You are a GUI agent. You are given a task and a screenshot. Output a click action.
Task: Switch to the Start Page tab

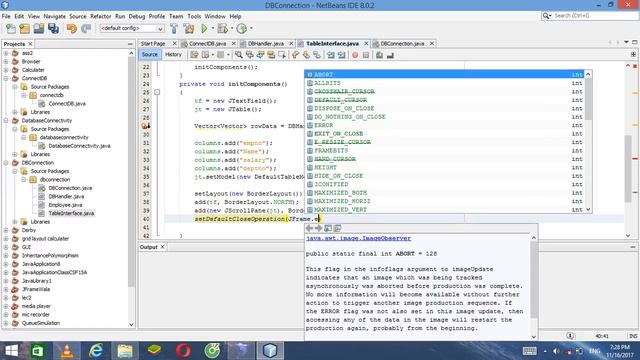(x=153, y=44)
